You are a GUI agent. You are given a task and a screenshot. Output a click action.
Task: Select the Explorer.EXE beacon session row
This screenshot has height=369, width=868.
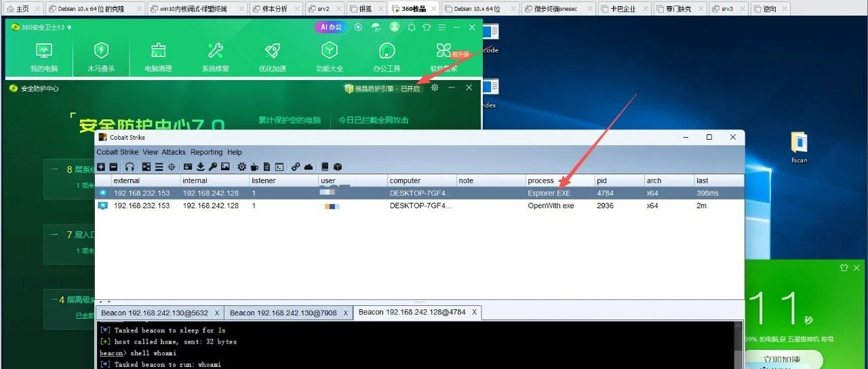(x=419, y=193)
